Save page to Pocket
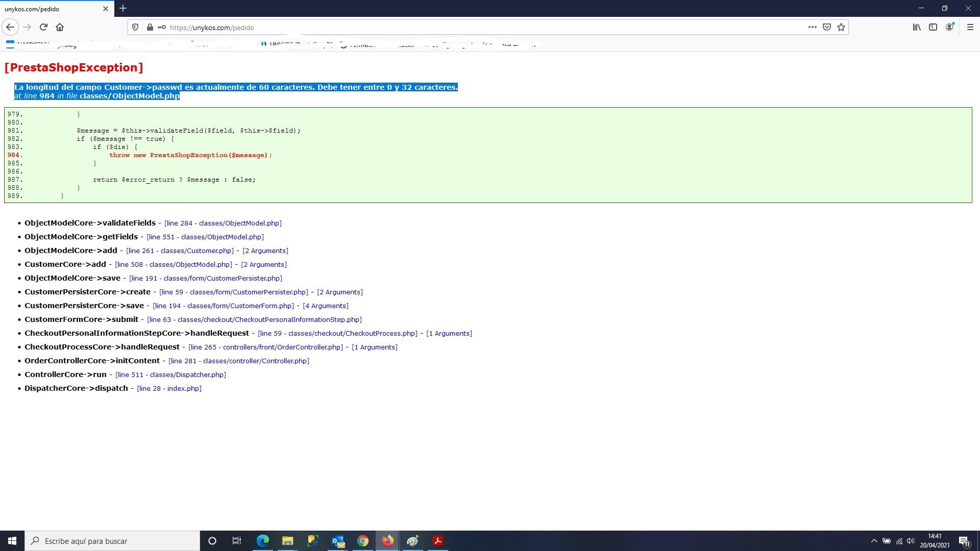The image size is (980, 551). tap(827, 27)
